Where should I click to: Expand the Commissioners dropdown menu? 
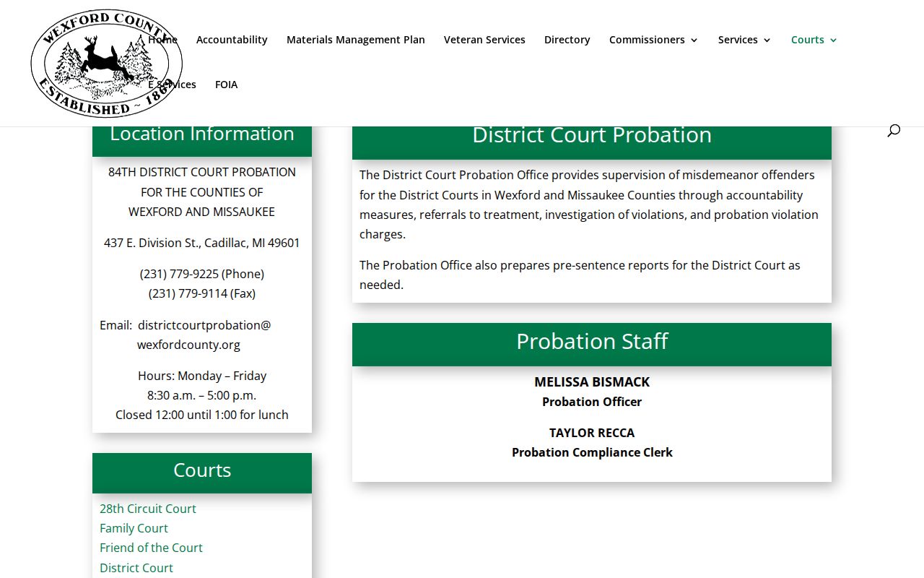[x=653, y=40]
